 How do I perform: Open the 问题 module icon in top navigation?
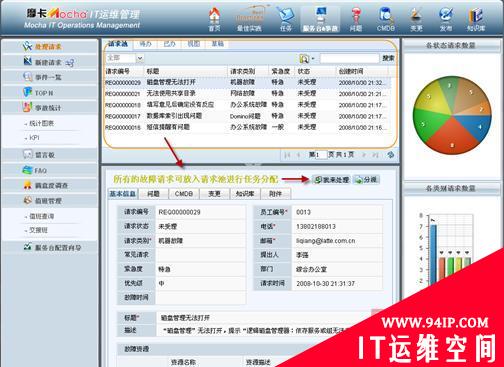point(356,19)
